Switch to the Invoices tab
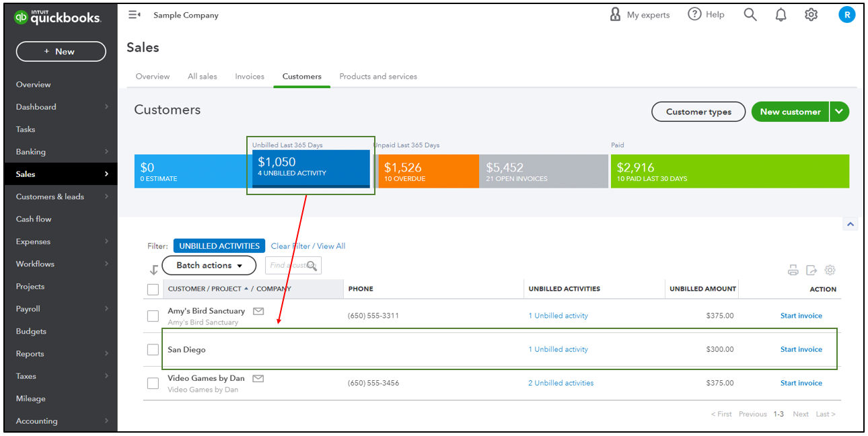This screenshot has height=436, width=868. pos(250,76)
